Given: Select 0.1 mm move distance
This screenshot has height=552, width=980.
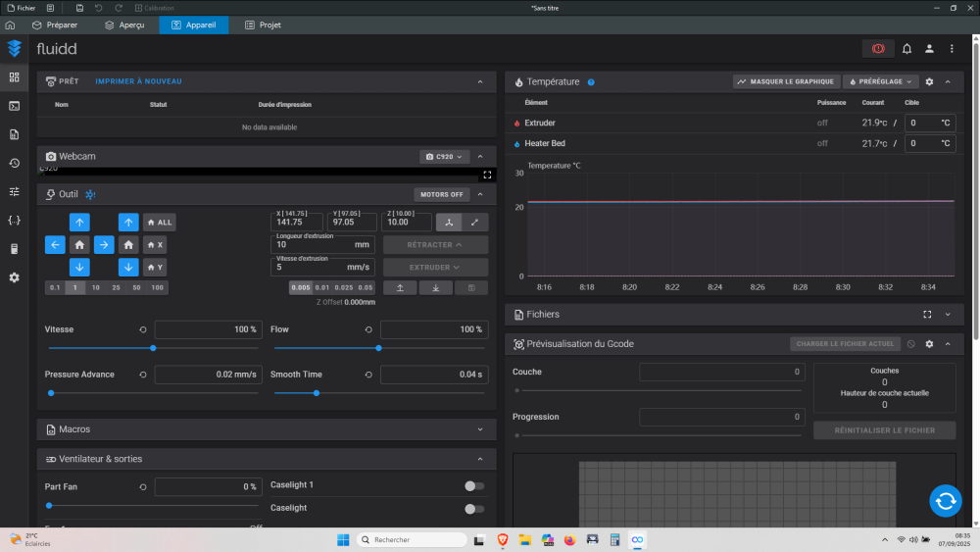Looking at the screenshot, I should [x=55, y=287].
